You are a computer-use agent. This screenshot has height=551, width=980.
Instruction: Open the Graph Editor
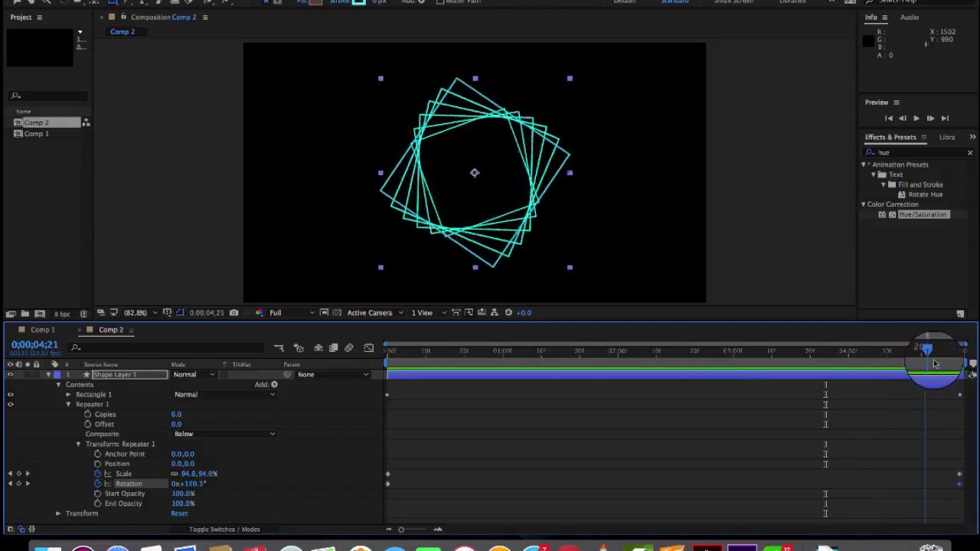pyautogui.click(x=368, y=348)
